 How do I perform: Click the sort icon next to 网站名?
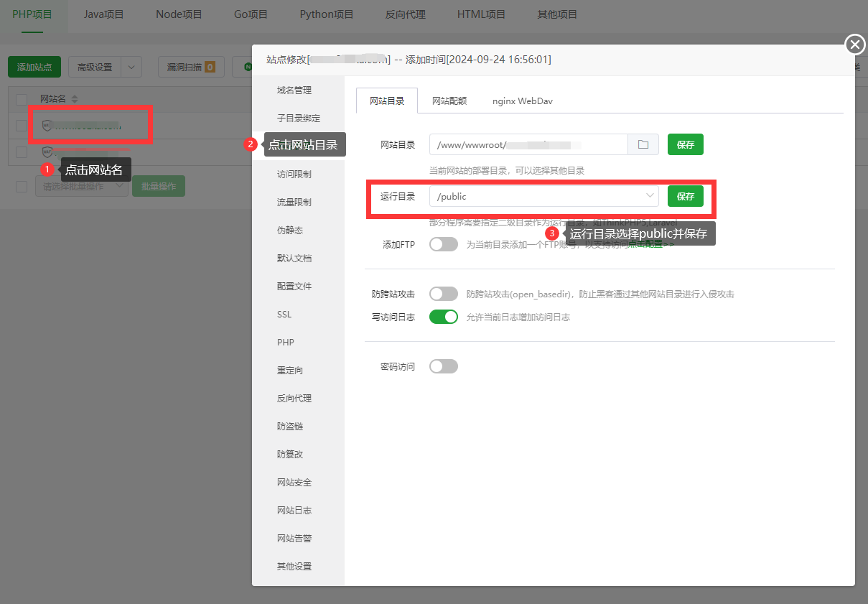tap(75, 99)
